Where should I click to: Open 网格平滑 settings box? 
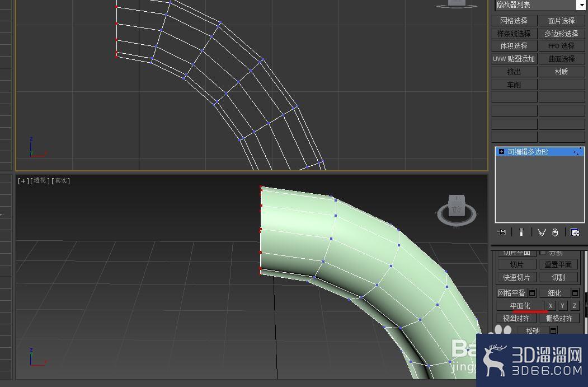[532, 293]
